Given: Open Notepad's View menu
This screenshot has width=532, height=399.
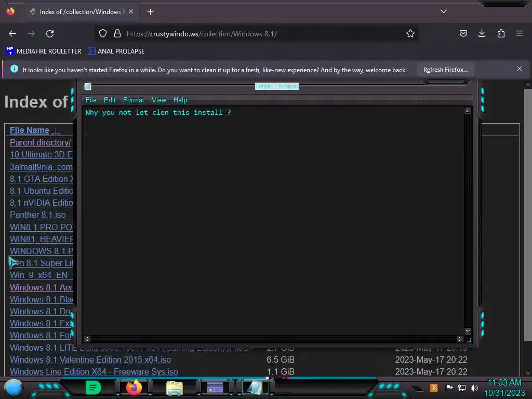Looking at the screenshot, I should click(159, 100).
